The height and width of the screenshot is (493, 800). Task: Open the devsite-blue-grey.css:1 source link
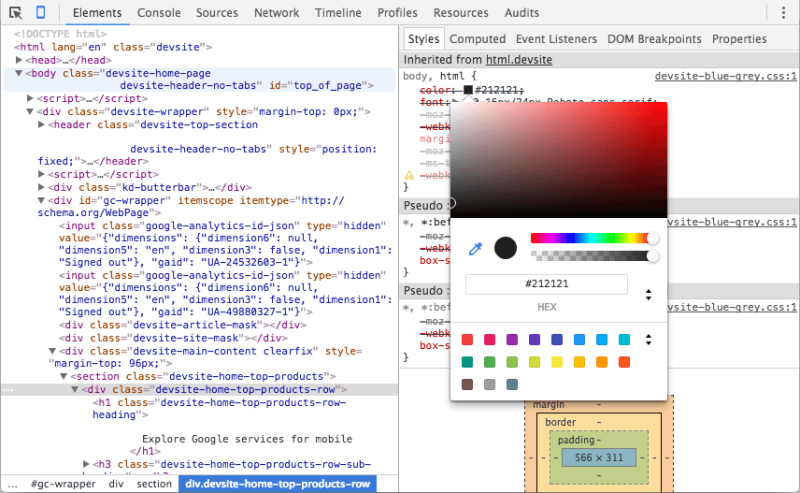pyautogui.click(x=725, y=76)
